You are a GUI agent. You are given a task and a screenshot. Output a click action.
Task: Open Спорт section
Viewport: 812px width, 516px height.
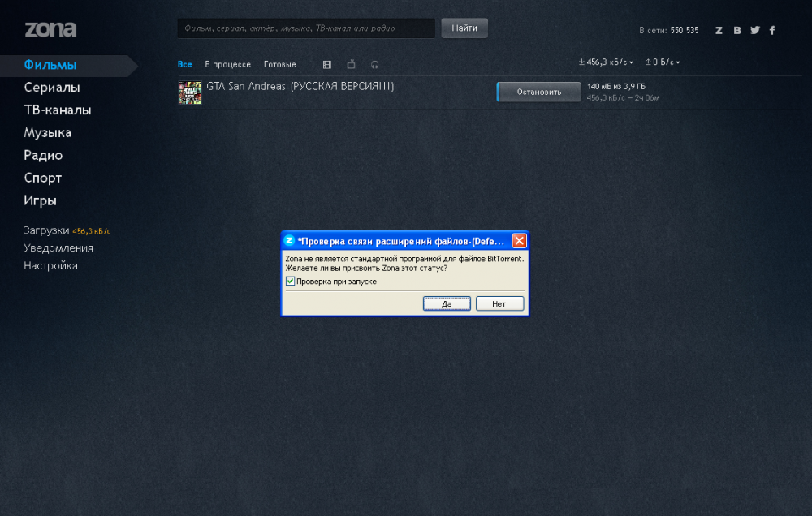pos(42,178)
